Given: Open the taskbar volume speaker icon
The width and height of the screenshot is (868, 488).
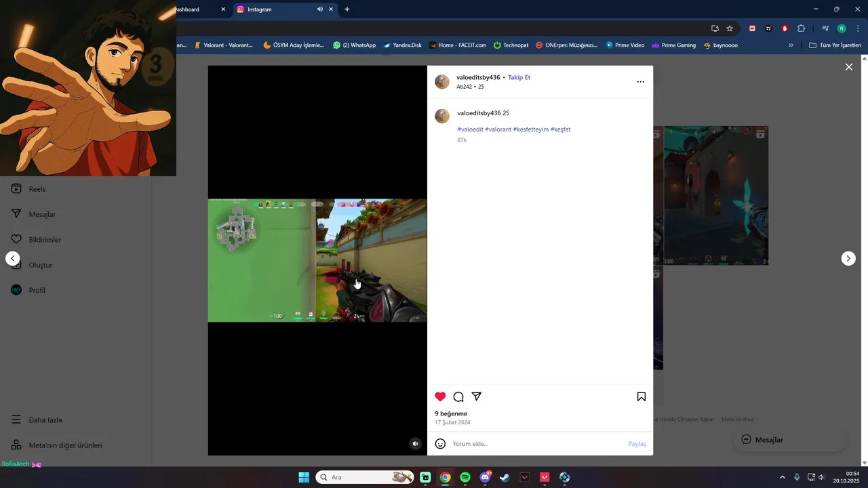Looking at the screenshot, I should pos(821,477).
